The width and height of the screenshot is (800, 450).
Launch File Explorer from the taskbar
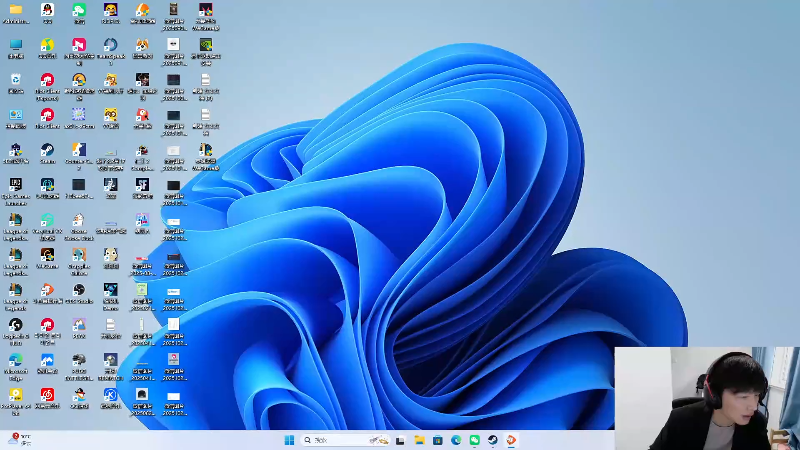[x=419, y=440]
